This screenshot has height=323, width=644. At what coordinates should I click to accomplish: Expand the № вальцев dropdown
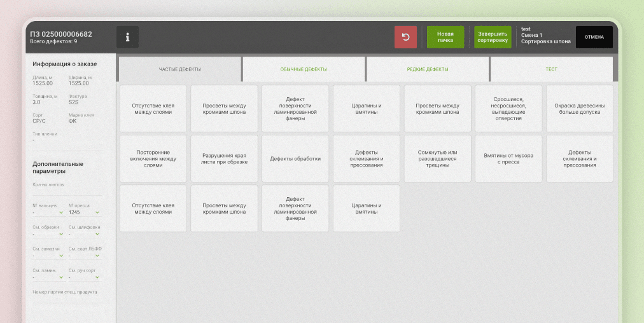click(48, 212)
